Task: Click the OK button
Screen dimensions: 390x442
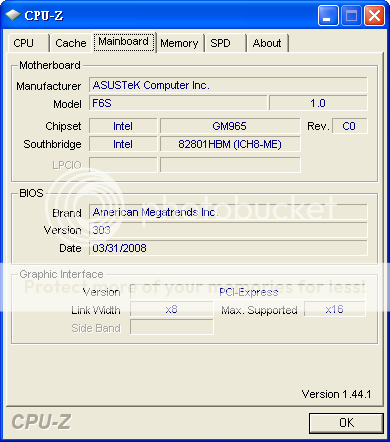Action: coord(346,423)
